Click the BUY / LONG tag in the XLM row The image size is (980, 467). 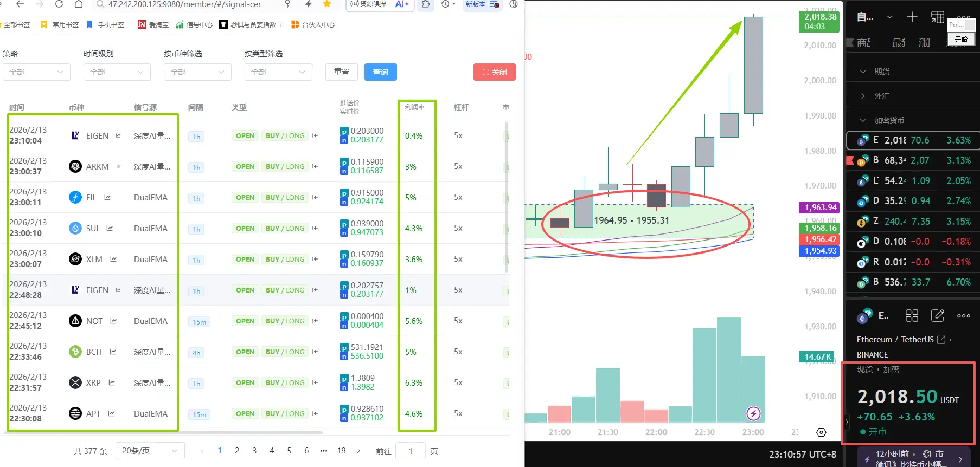click(285, 259)
